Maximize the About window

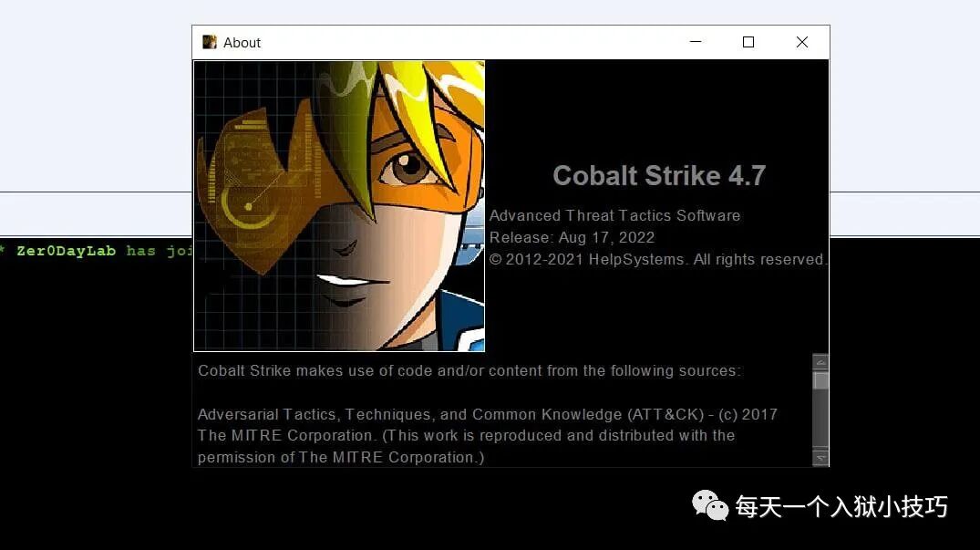point(748,42)
